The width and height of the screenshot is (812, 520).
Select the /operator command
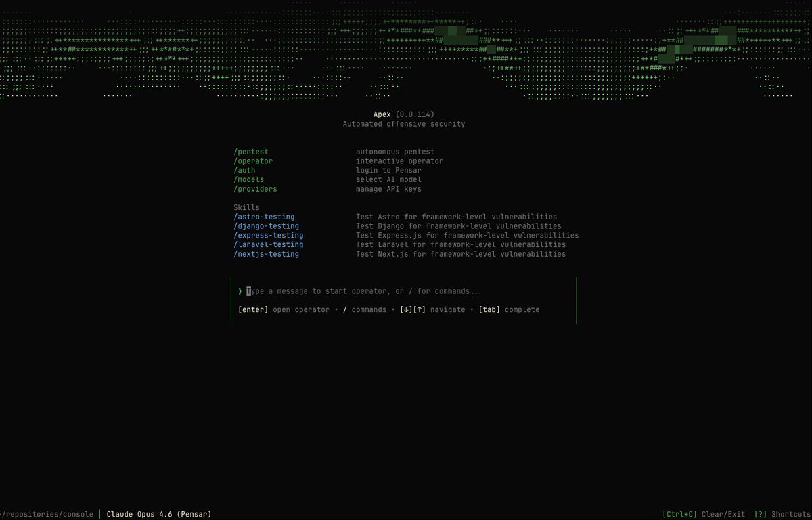click(x=253, y=161)
